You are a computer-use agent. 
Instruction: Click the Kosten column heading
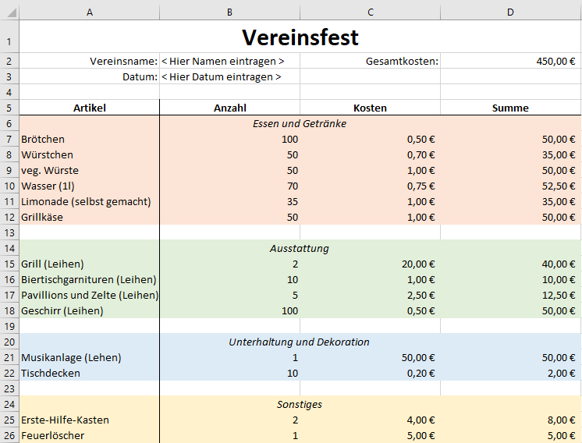tap(370, 108)
